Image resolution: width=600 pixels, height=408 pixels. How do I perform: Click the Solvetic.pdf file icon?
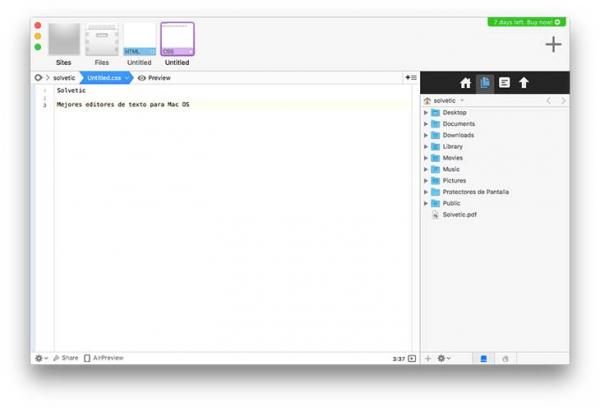tap(435, 215)
